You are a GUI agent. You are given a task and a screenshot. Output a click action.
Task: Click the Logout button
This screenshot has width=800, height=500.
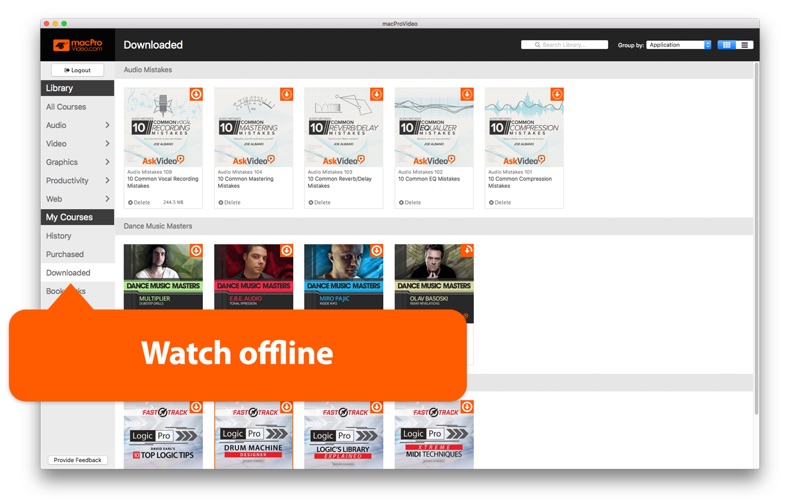click(x=78, y=70)
